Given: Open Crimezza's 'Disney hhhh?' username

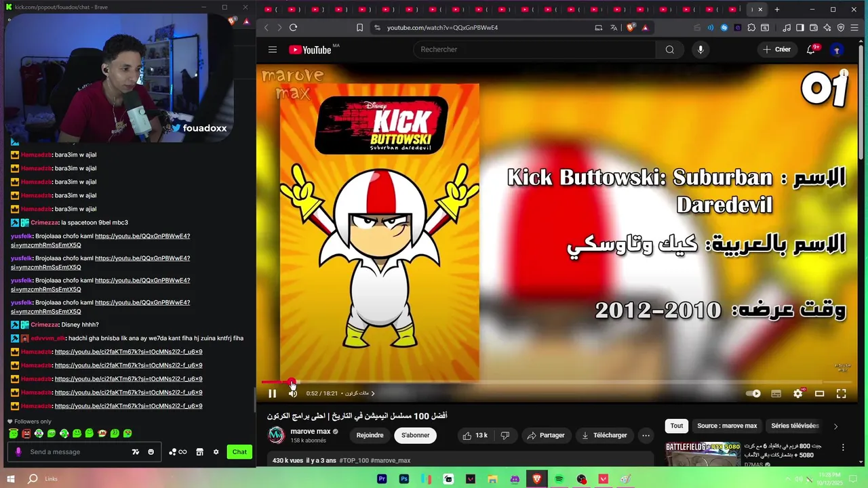Looking at the screenshot, I should tap(45, 325).
